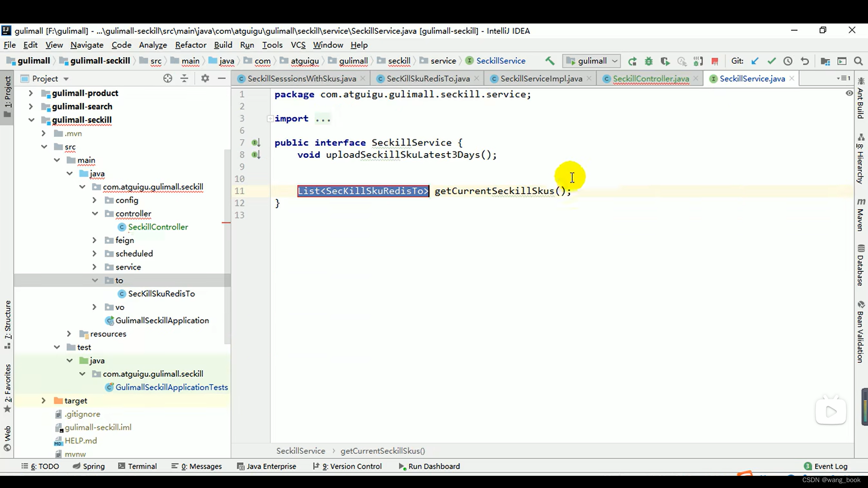Switch to SecKillSkuRedisTo.java tab

click(x=428, y=79)
